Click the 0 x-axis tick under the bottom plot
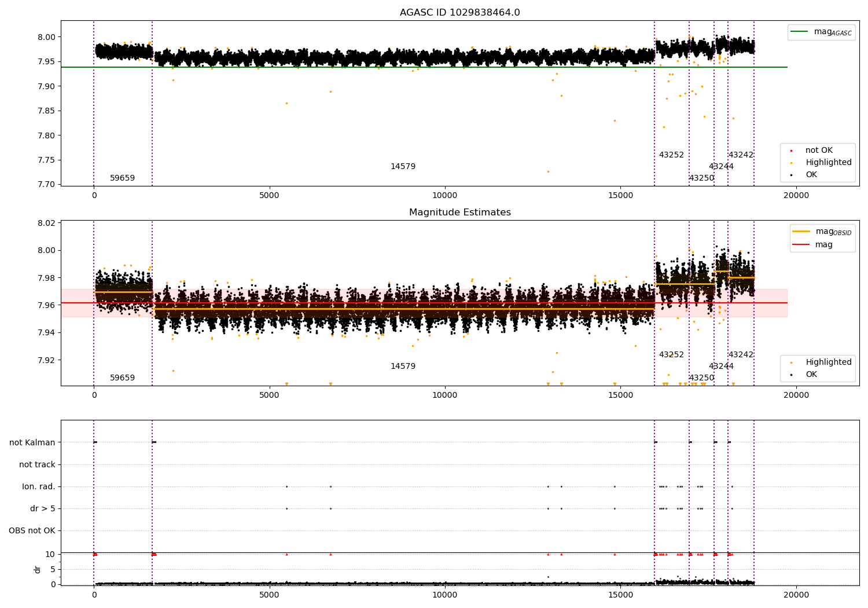Screen dimensions: 868x608 (x=94, y=595)
